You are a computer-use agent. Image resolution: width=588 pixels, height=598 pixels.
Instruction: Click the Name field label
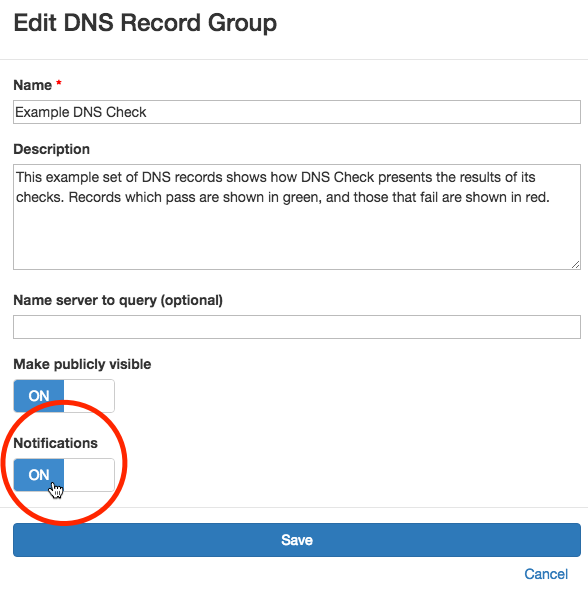click(x=32, y=85)
